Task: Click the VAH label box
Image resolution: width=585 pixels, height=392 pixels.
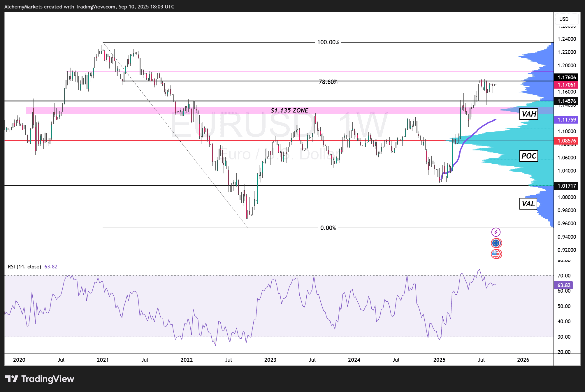Action: tap(529, 114)
